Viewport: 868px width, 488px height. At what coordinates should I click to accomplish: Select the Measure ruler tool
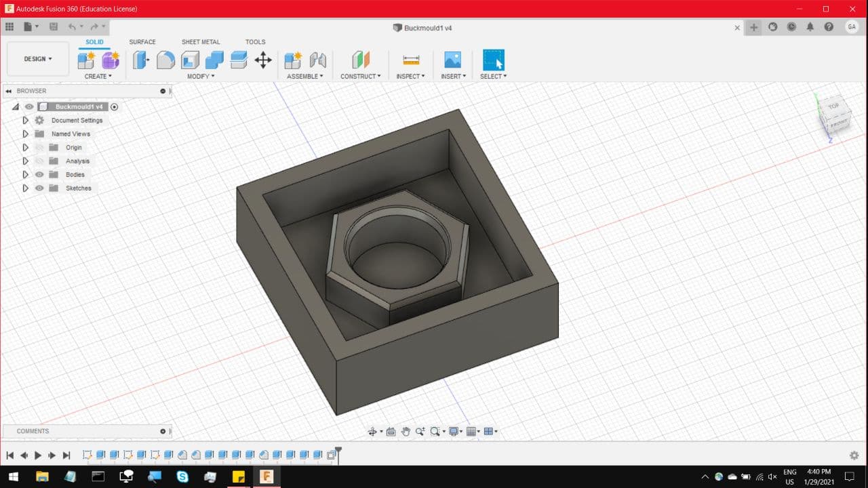coord(411,60)
